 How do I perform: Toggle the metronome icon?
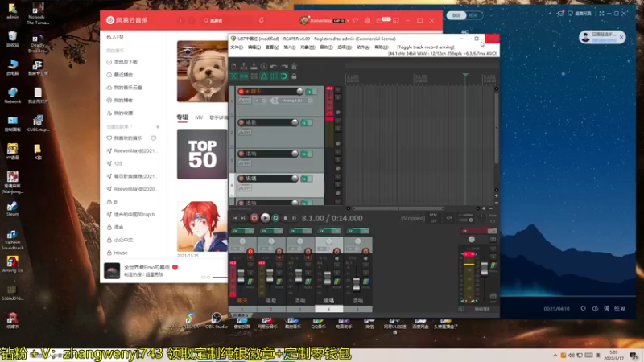pyautogui.click(x=294, y=66)
